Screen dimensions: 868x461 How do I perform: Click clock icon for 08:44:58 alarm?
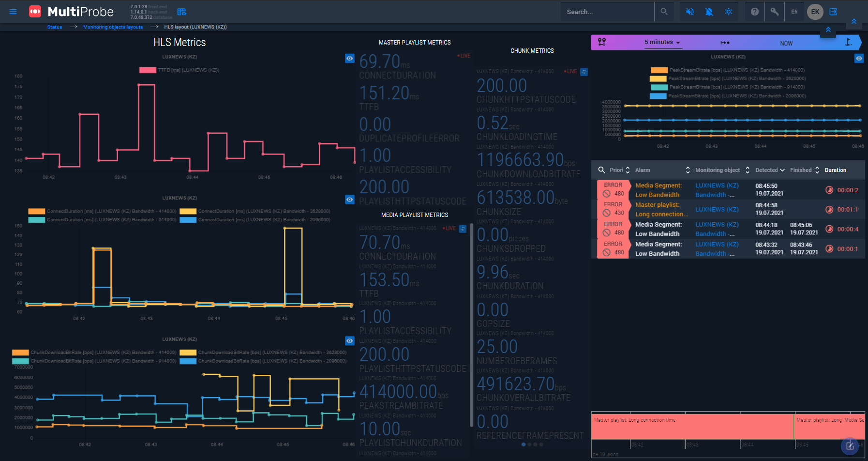pos(829,210)
